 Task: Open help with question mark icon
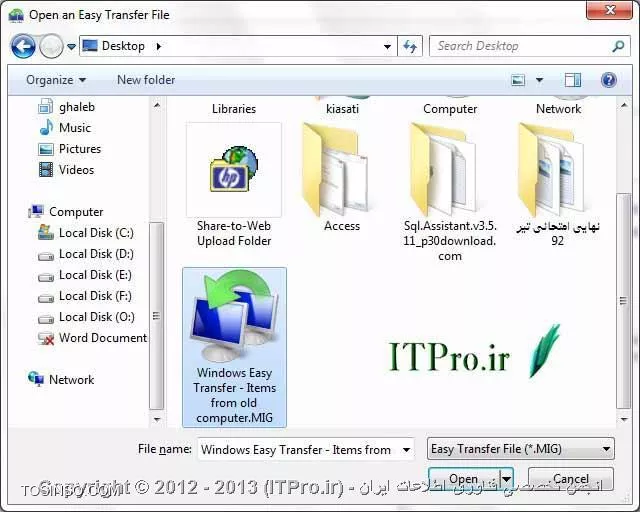(x=608, y=80)
